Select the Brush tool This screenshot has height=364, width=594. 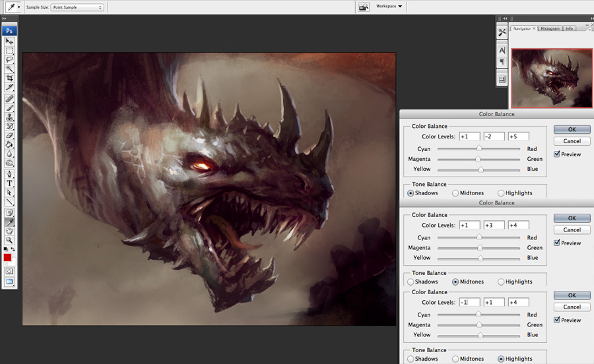pyautogui.click(x=9, y=108)
